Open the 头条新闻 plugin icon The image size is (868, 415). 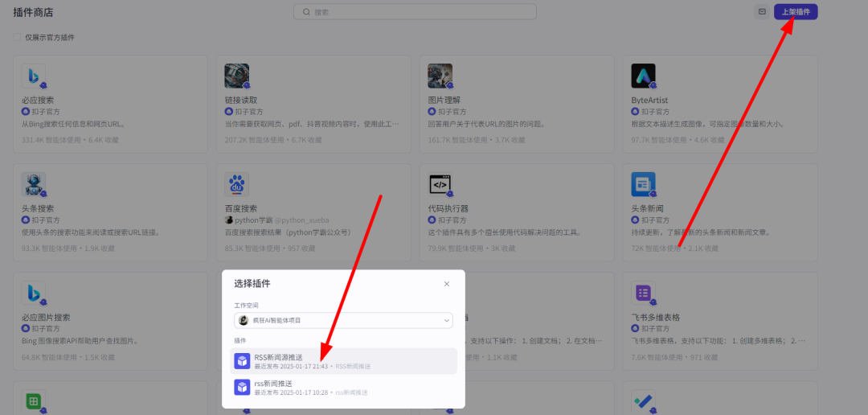[x=643, y=184]
